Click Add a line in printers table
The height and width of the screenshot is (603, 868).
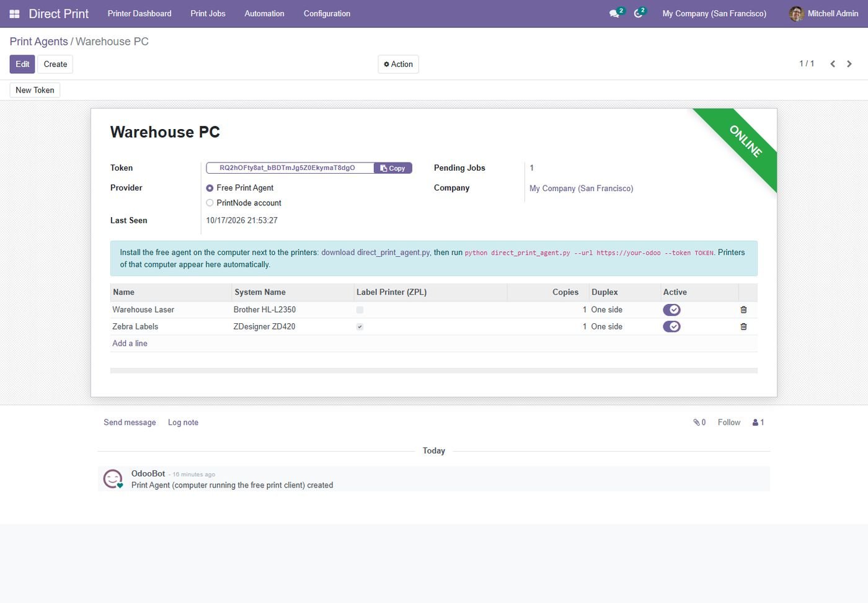[130, 344]
